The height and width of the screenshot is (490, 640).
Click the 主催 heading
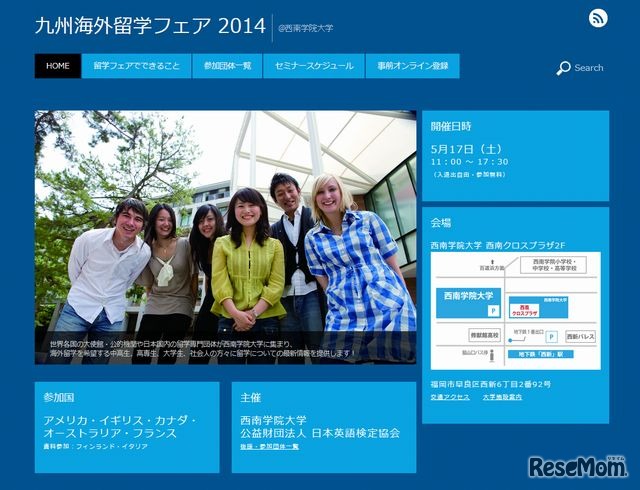pos(251,398)
